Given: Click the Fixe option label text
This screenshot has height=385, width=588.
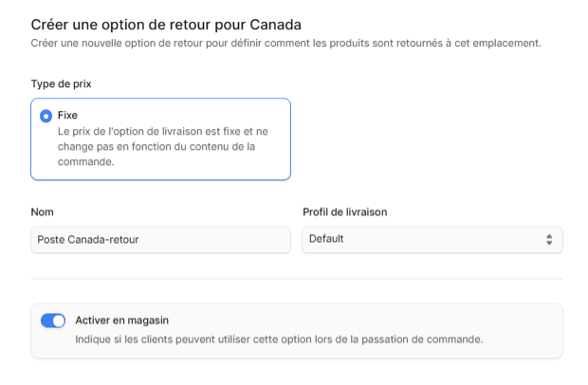Looking at the screenshot, I should 67,116.
